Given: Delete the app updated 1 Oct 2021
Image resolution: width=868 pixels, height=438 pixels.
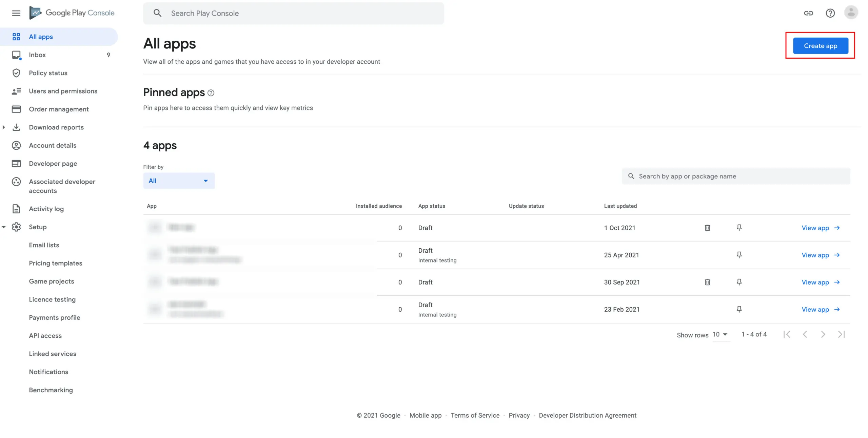Looking at the screenshot, I should coord(707,228).
